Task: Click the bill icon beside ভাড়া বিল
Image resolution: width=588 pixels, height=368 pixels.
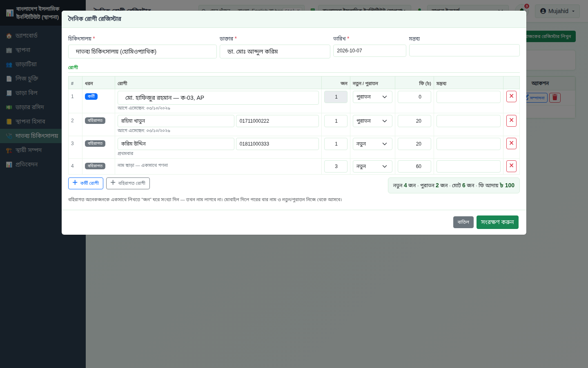Action: click(9, 93)
